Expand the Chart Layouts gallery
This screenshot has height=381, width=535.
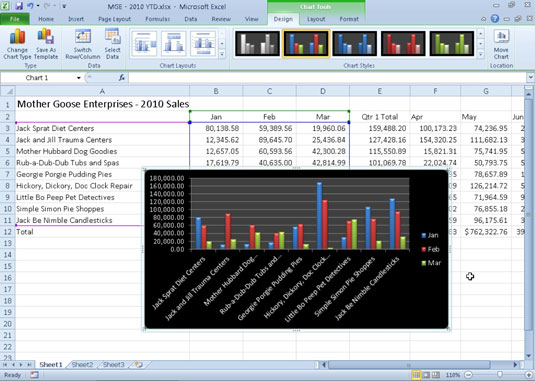click(x=222, y=54)
